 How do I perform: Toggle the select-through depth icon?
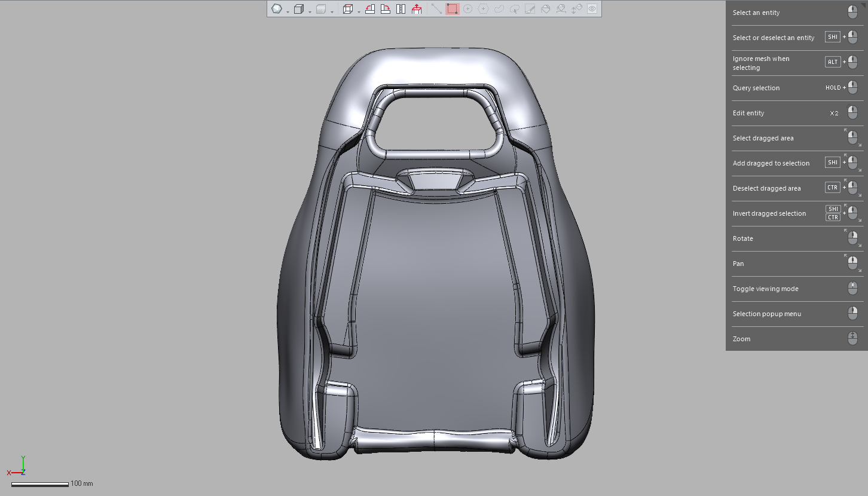click(x=577, y=9)
